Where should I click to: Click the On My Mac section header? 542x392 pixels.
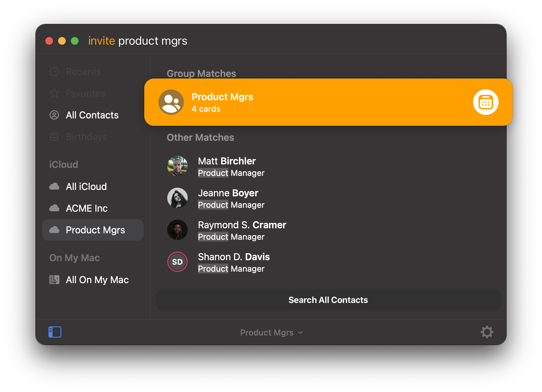tap(74, 258)
